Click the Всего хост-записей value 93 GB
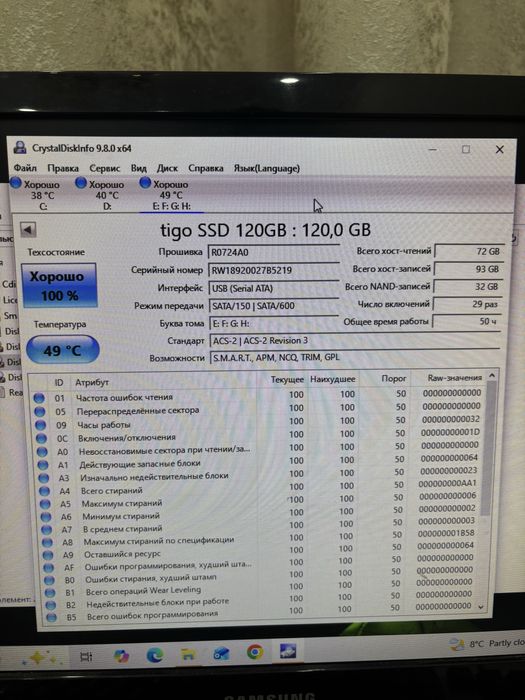525x700 pixels. click(468, 269)
